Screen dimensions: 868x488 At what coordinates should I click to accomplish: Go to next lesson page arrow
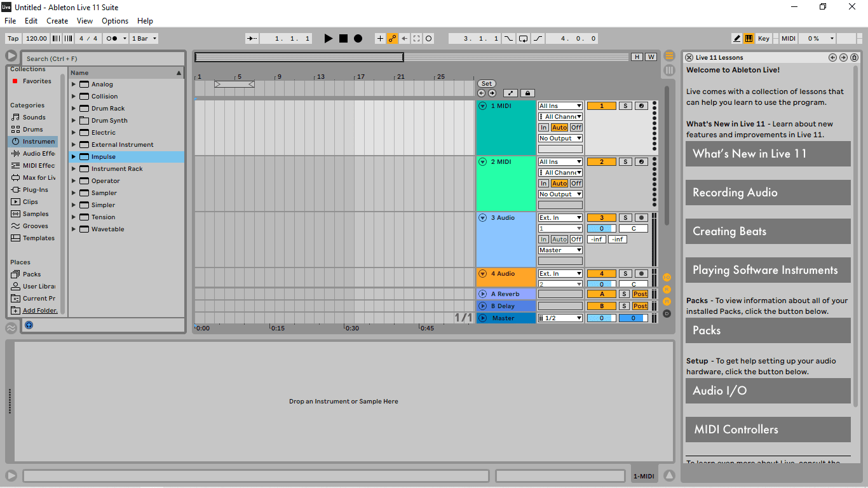[844, 58]
